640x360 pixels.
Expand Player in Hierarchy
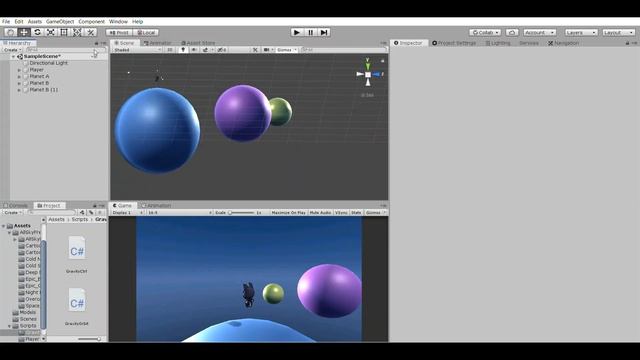pos(19,70)
